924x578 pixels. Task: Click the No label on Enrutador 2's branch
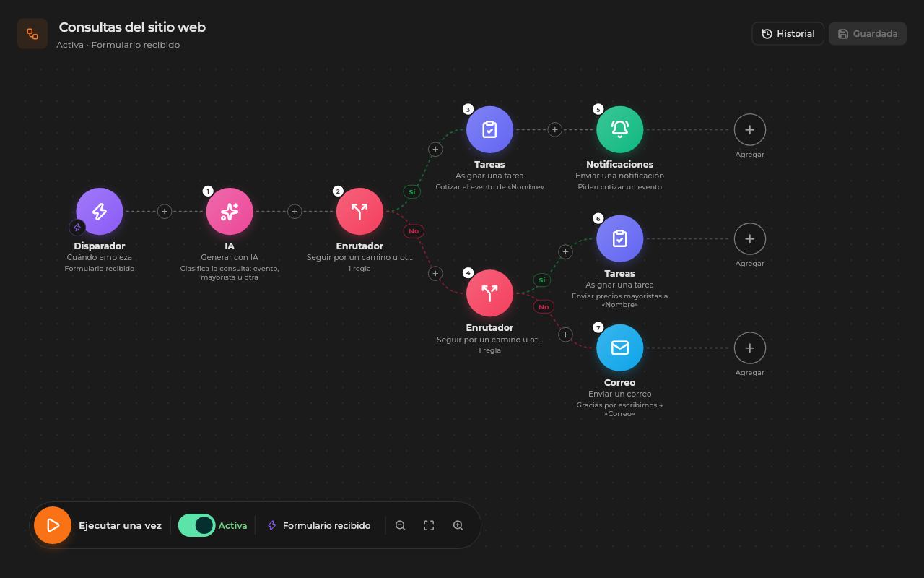tap(414, 231)
